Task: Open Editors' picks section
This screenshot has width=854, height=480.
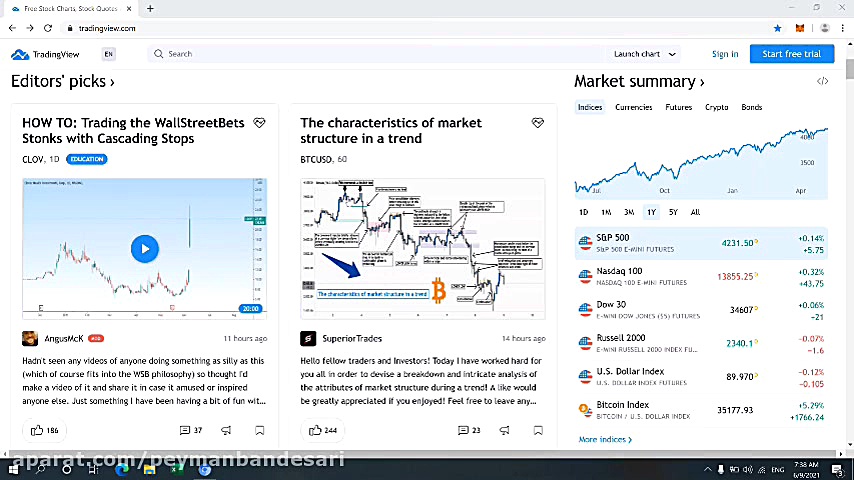Action: click(63, 81)
